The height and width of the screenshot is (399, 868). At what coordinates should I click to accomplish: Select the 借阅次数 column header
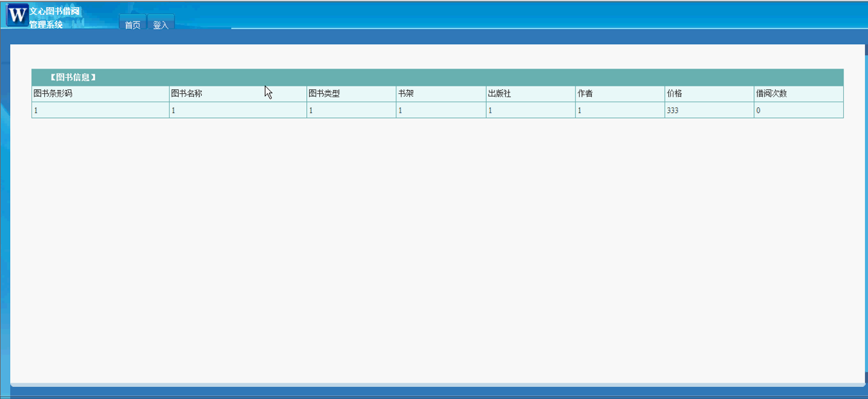(x=799, y=94)
